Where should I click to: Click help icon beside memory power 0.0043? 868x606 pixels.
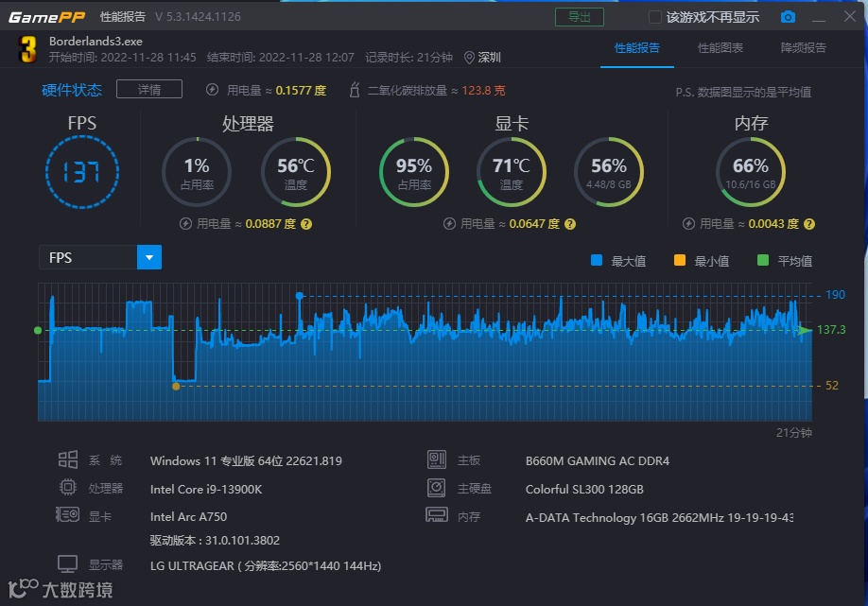click(x=809, y=224)
